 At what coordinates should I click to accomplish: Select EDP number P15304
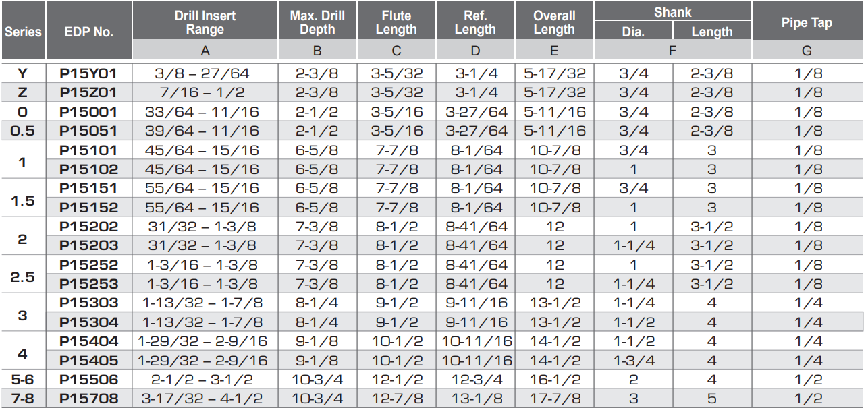[88, 322]
